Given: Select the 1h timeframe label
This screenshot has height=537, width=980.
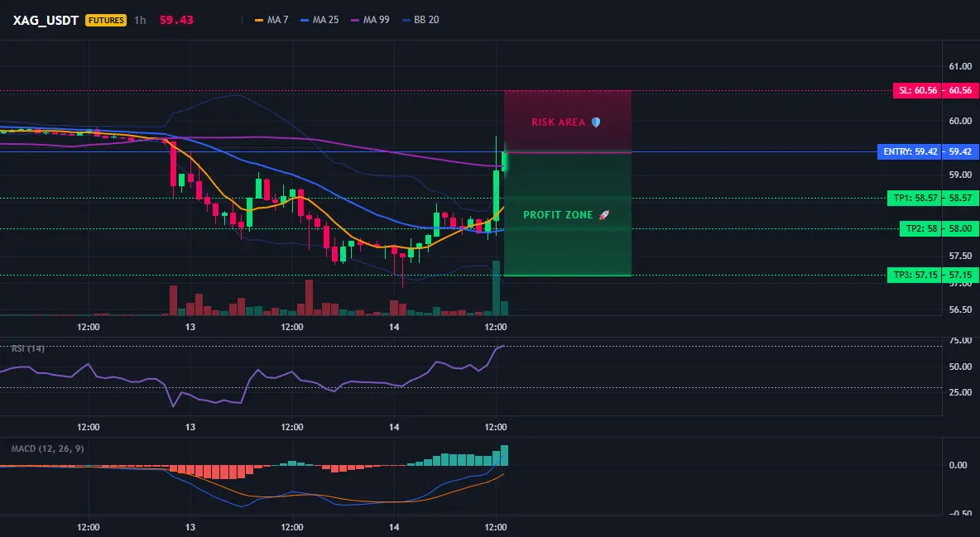Looking at the screenshot, I should 140,20.
